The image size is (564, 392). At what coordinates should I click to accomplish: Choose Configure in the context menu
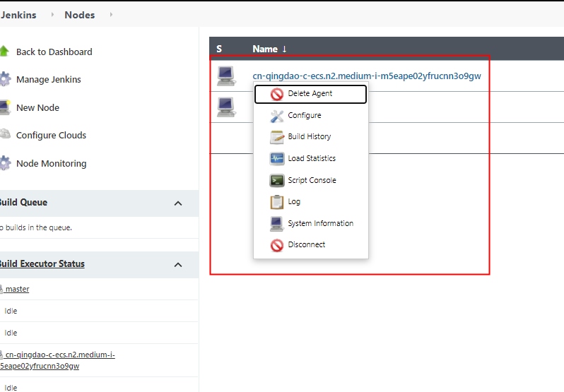point(310,116)
